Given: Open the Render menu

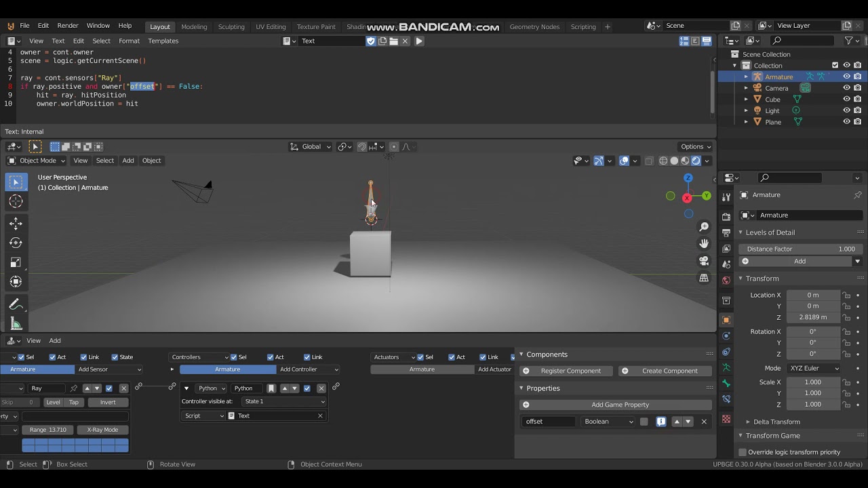Looking at the screenshot, I should click(68, 26).
